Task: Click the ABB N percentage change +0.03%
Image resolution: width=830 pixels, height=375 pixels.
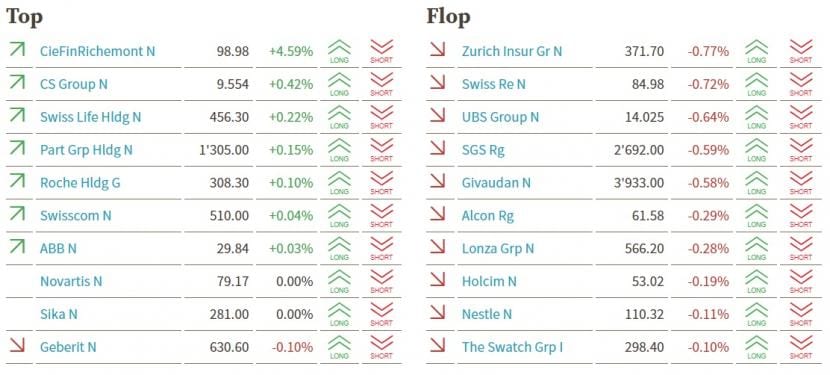Action: coord(291,248)
